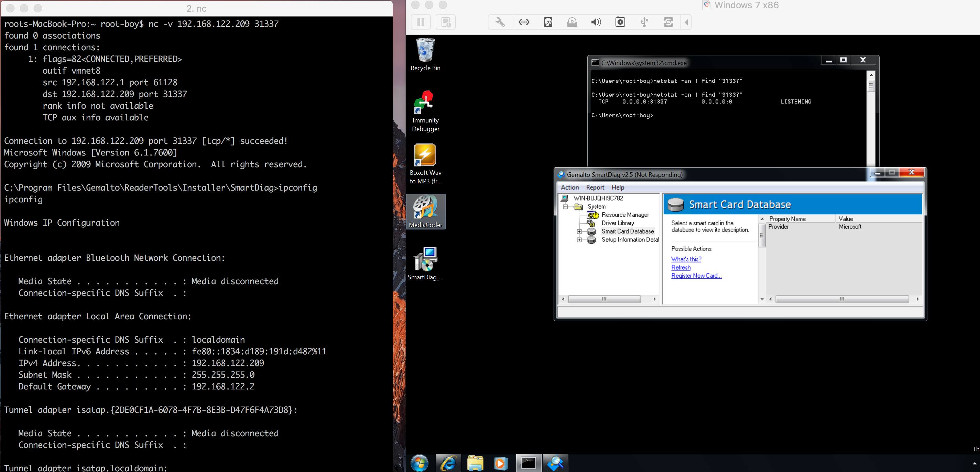Click the USB devices toolbar icon

tap(644, 22)
